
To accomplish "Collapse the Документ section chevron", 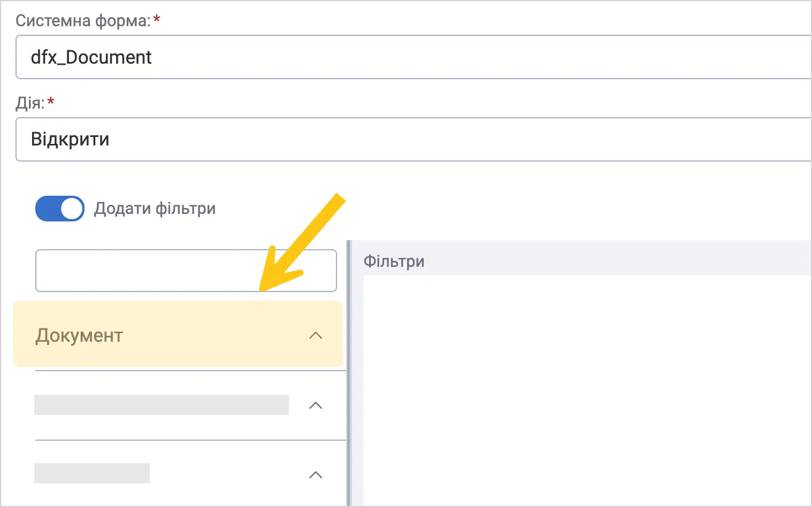I will (x=316, y=336).
